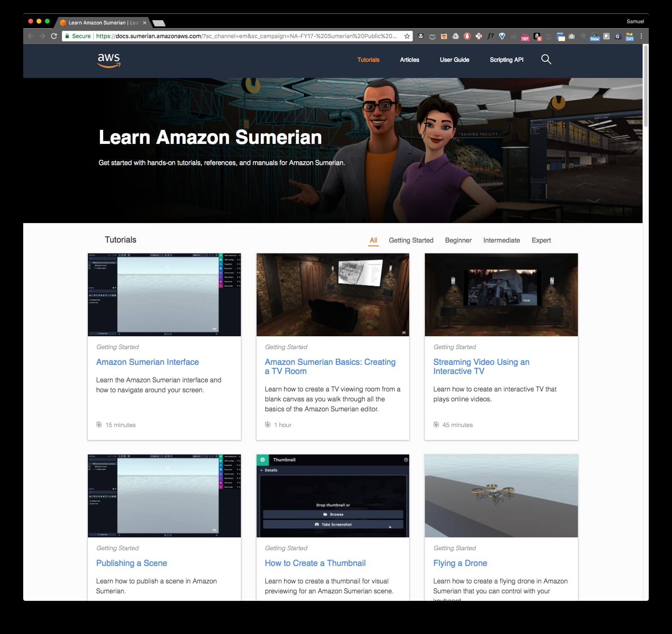
Task: Open Chrome's three-dot menu
Action: click(x=641, y=36)
